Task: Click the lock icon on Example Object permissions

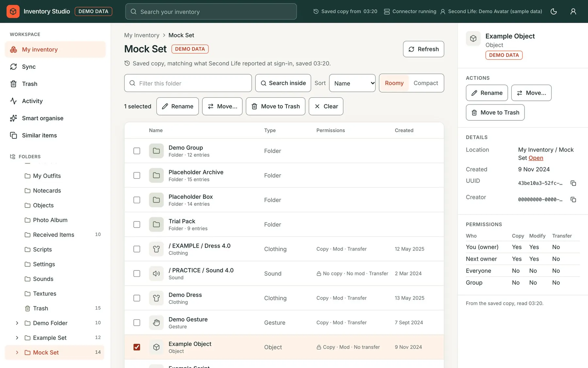Action: coord(319,347)
